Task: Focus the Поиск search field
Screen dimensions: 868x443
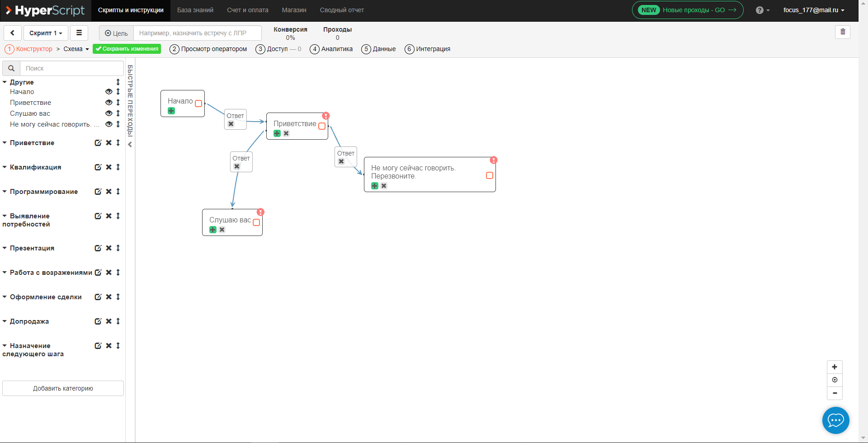Action: (x=72, y=68)
